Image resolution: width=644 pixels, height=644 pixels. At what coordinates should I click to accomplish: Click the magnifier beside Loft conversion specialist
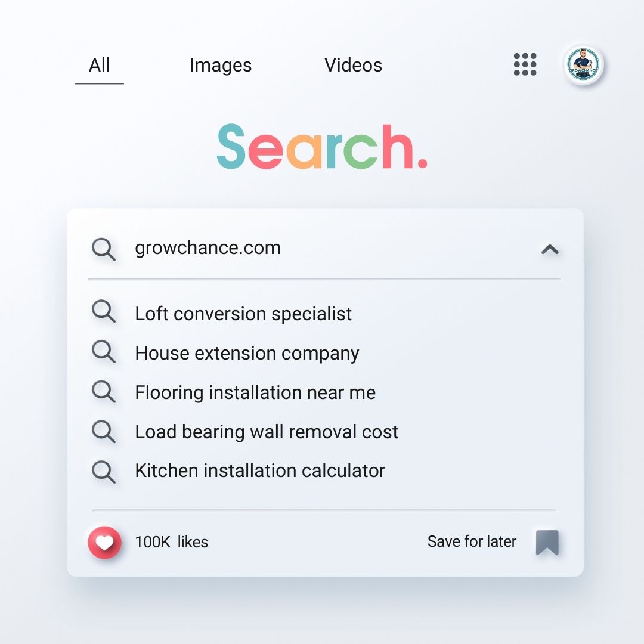click(104, 312)
